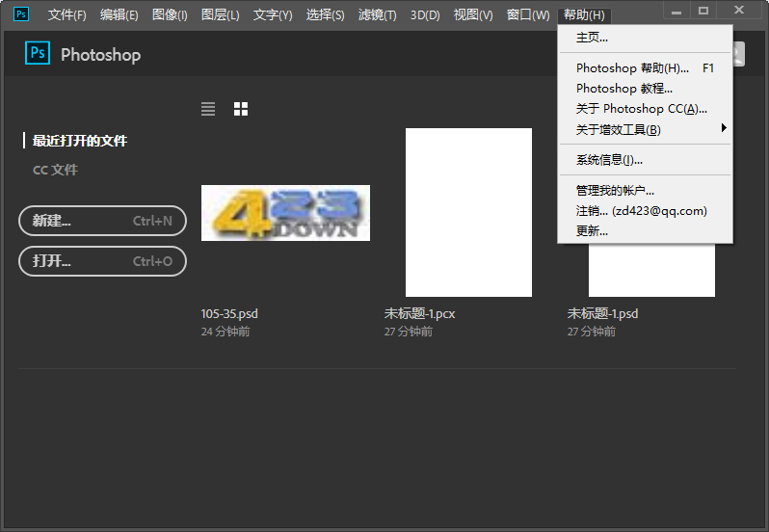Click the 24 分钟前 timestamp
Image resolution: width=769 pixels, height=532 pixels.
pos(225,332)
